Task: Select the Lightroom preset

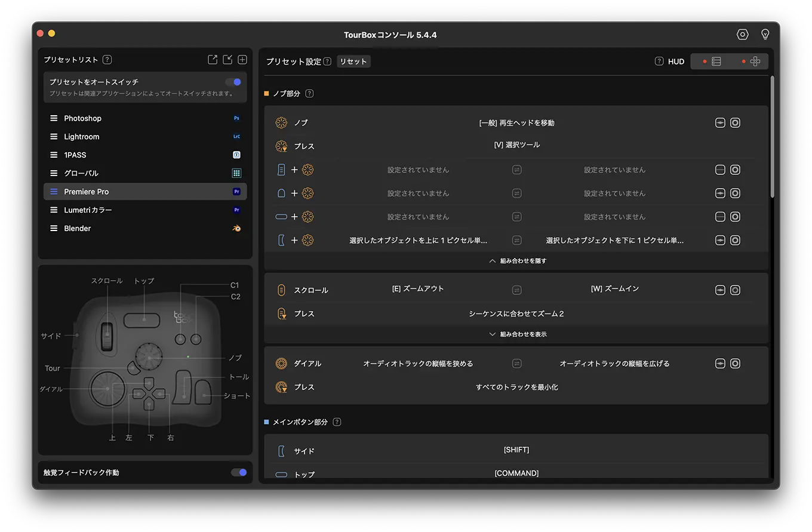Action: pos(145,137)
